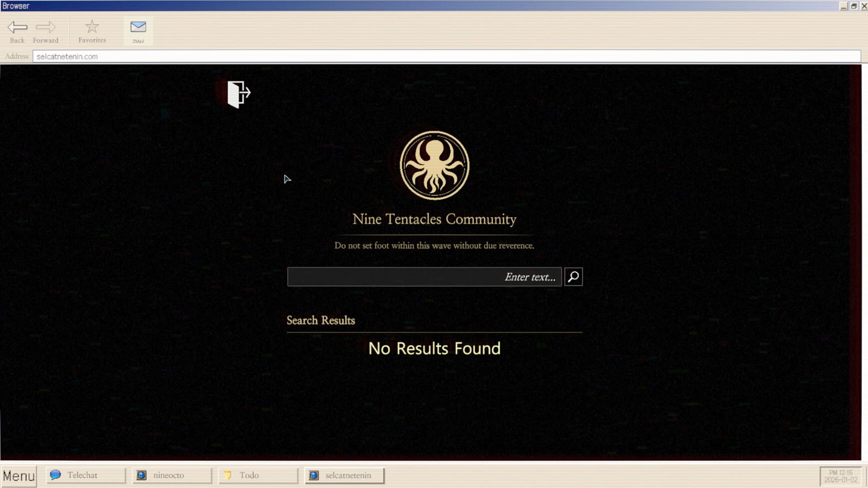The width and height of the screenshot is (868, 488).
Task: Open Favorites star in toolbar
Action: [92, 32]
